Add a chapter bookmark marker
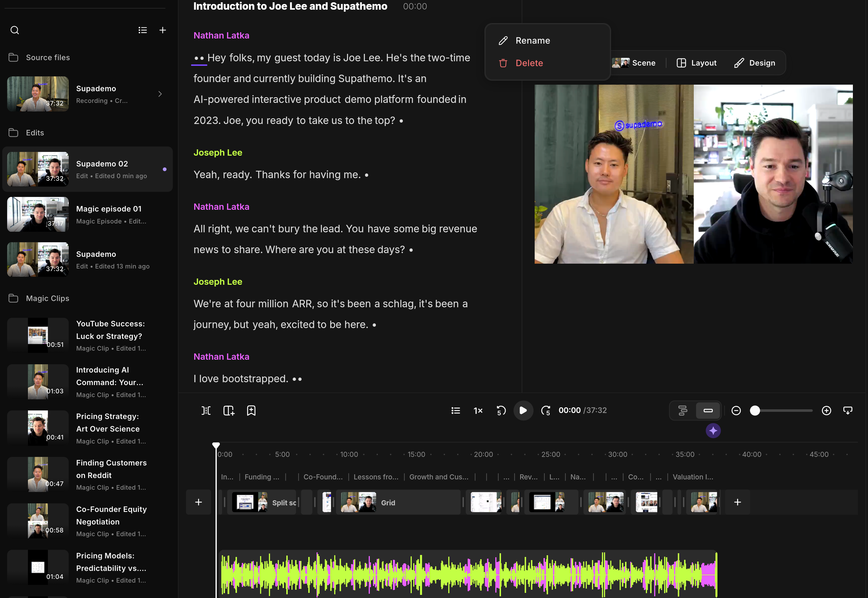This screenshot has width=868, height=598. pos(251,411)
